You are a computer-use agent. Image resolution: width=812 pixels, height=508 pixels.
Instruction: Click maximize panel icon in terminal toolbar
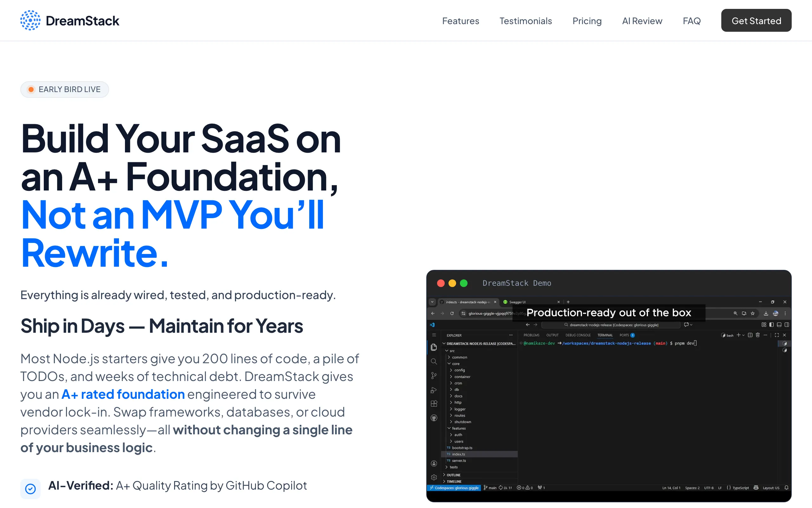[x=777, y=335]
